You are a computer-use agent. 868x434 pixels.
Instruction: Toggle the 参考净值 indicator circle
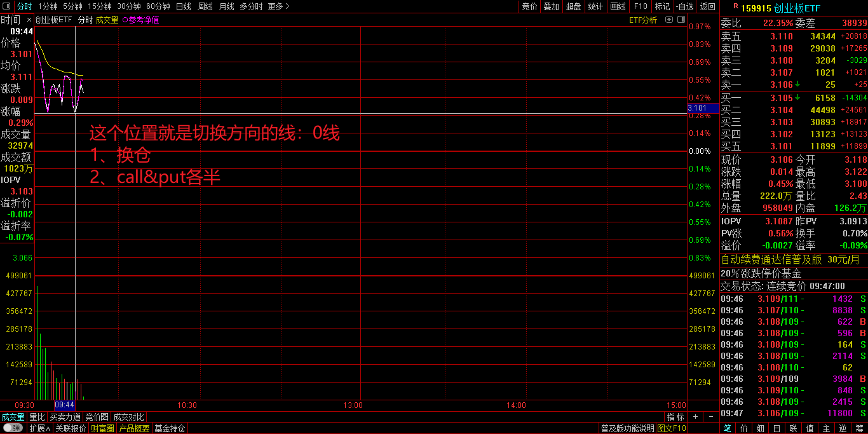point(125,20)
